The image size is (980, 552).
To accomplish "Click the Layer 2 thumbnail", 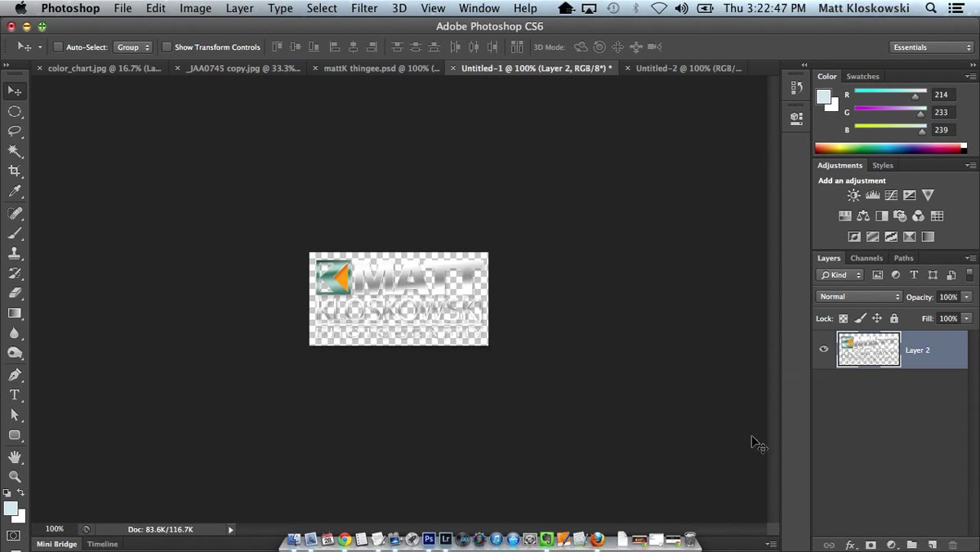I will coord(869,349).
